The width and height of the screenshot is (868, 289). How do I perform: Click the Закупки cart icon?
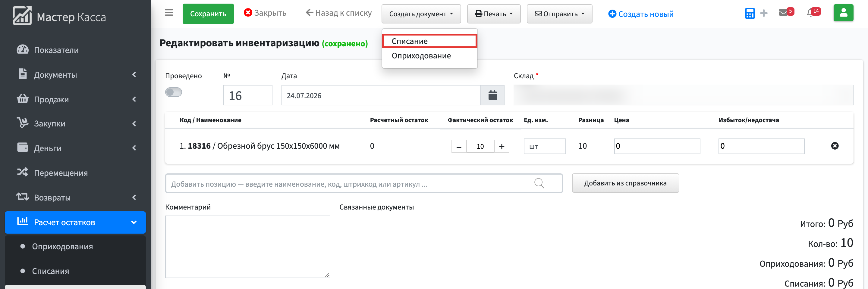(x=23, y=123)
